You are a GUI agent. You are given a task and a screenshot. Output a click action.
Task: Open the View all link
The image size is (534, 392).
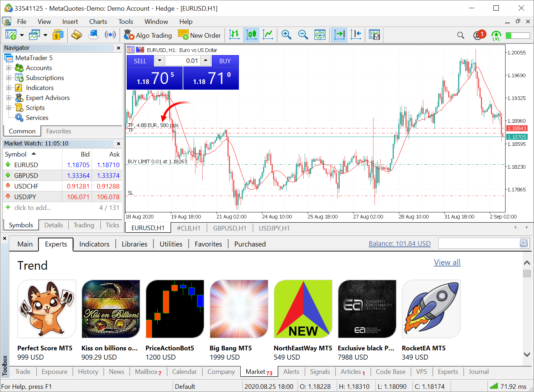447,263
